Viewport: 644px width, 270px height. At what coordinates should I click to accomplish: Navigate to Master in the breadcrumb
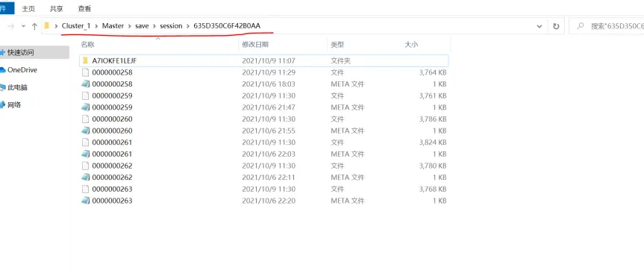113,26
